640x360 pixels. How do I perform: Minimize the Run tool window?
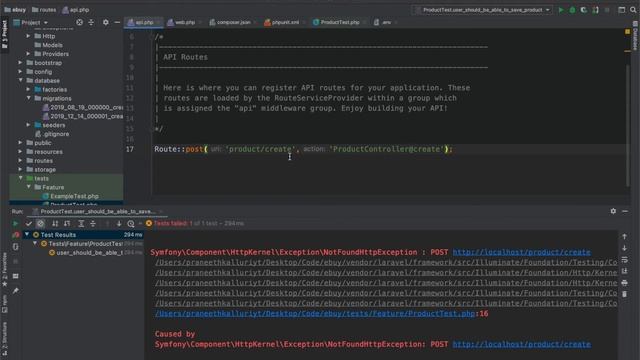[625, 211]
